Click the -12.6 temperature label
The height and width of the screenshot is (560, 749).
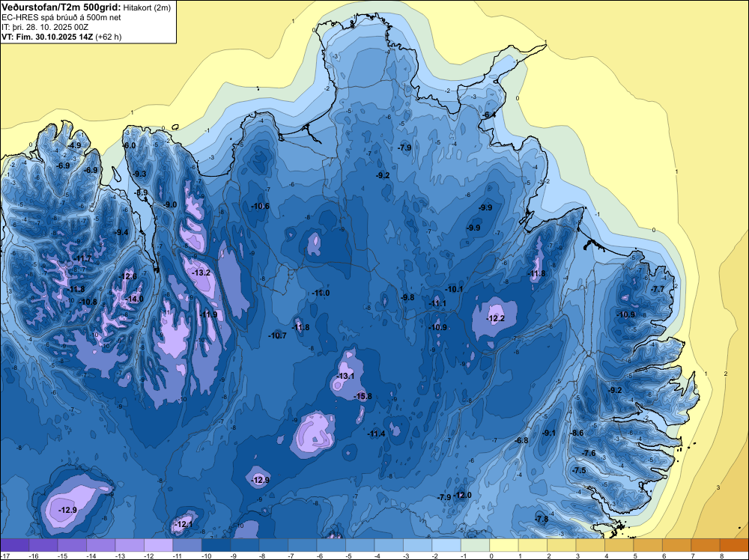[128, 276]
